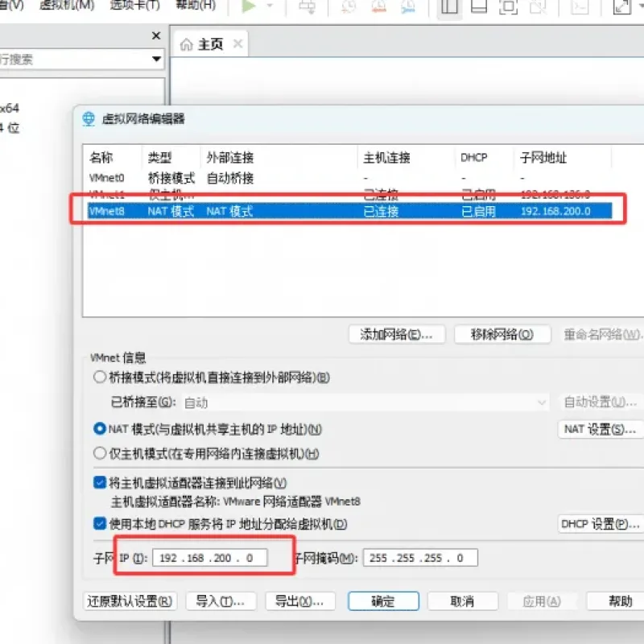Open the 虚拟机(M) menu
The image size is (644, 644).
tap(67, 5)
